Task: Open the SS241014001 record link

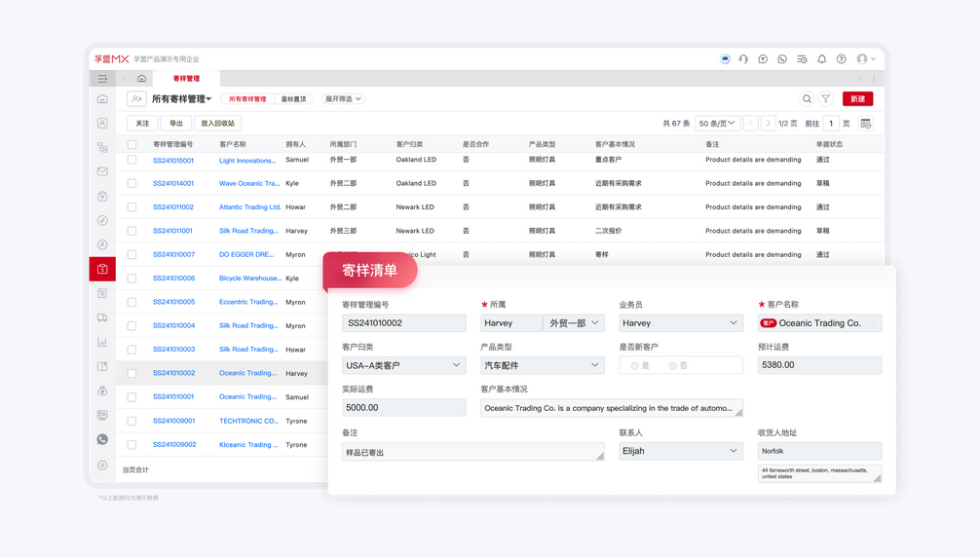Action: click(x=173, y=183)
